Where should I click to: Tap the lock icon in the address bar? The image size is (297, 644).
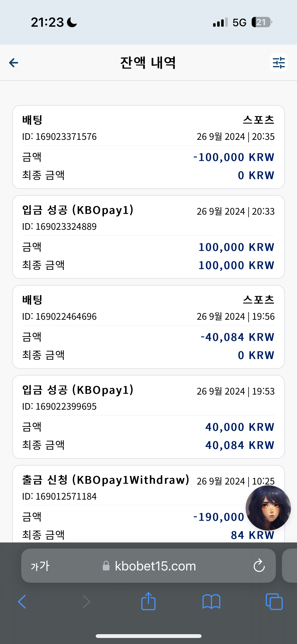[x=106, y=566]
